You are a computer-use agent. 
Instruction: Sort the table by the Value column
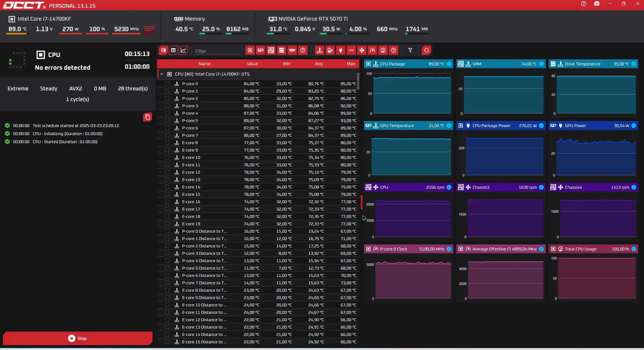click(252, 64)
